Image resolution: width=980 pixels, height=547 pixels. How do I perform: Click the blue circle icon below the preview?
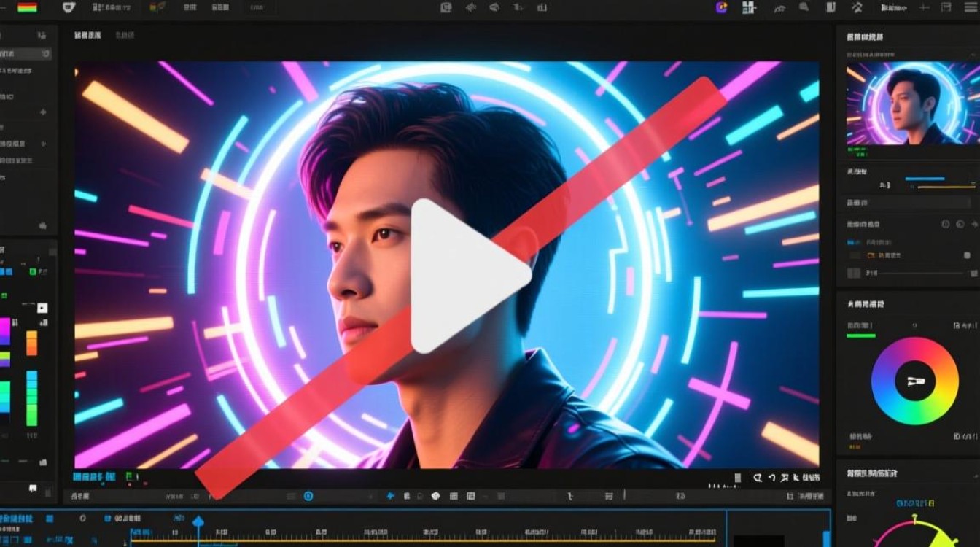(308, 496)
